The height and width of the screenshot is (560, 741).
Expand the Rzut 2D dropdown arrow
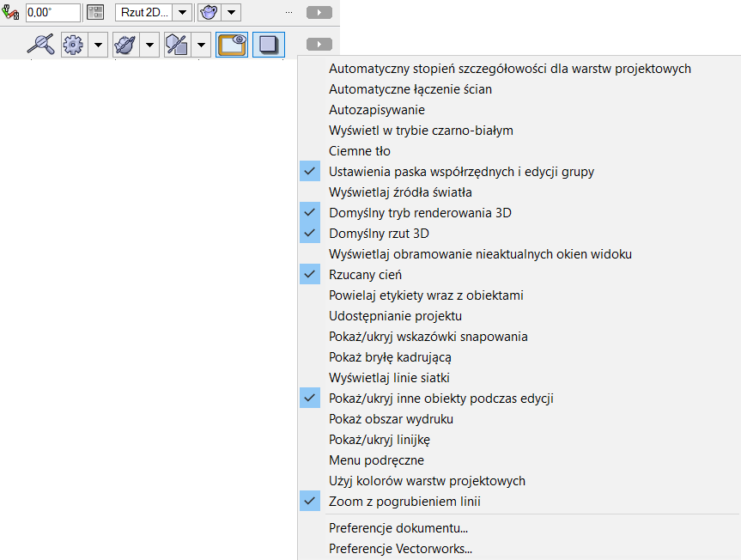click(182, 12)
